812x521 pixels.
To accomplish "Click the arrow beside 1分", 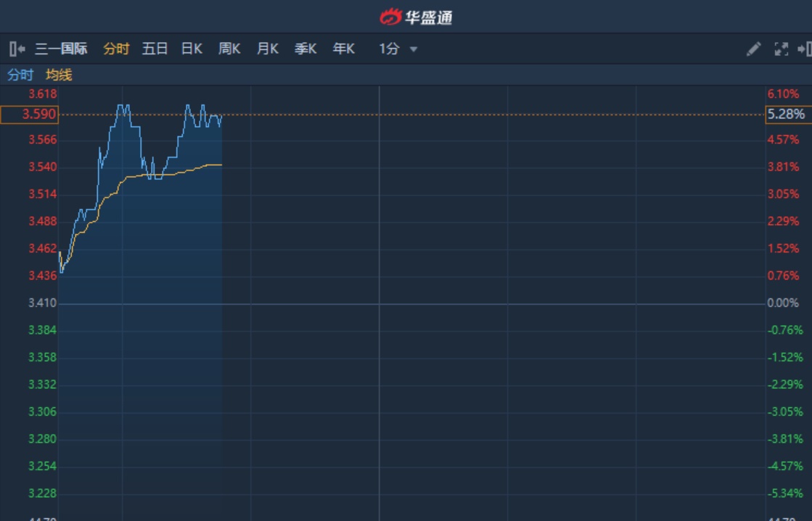I will pos(414,49).
